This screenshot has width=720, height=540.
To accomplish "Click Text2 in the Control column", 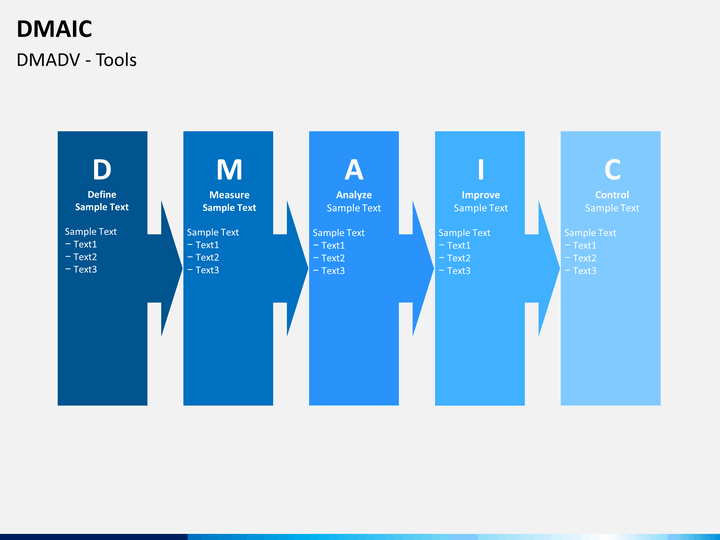I will (585, 258).
